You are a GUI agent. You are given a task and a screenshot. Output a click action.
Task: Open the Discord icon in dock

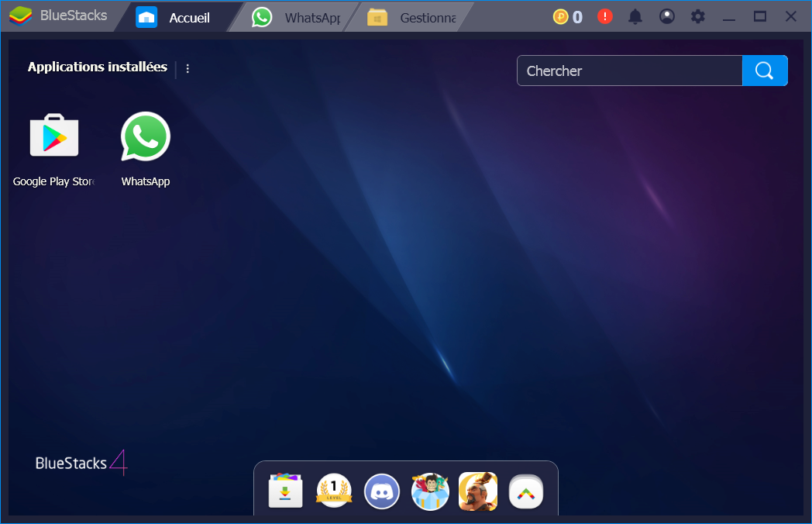tap(382, 491)
